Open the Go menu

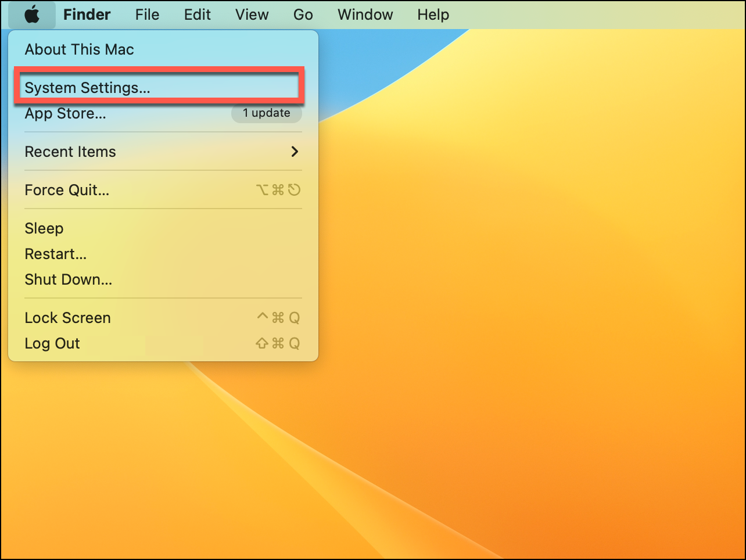pyautogui.click(x=303, y=15)
